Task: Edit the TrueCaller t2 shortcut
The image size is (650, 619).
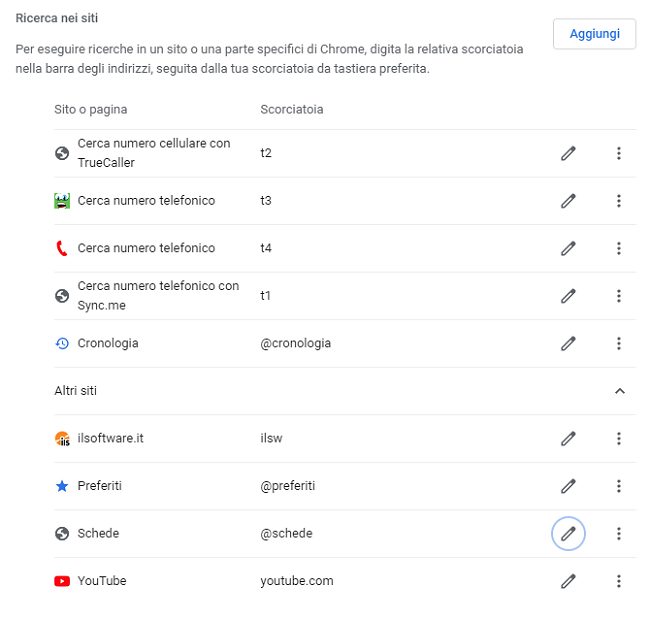Action: point(568,153)
